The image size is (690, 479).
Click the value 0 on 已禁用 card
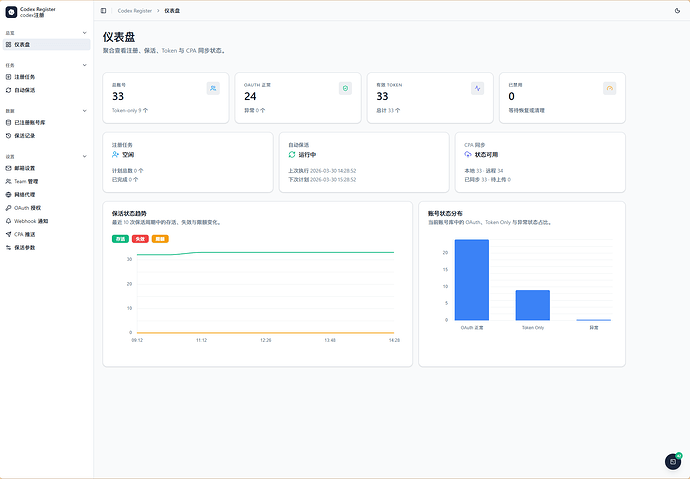[511, 96]
